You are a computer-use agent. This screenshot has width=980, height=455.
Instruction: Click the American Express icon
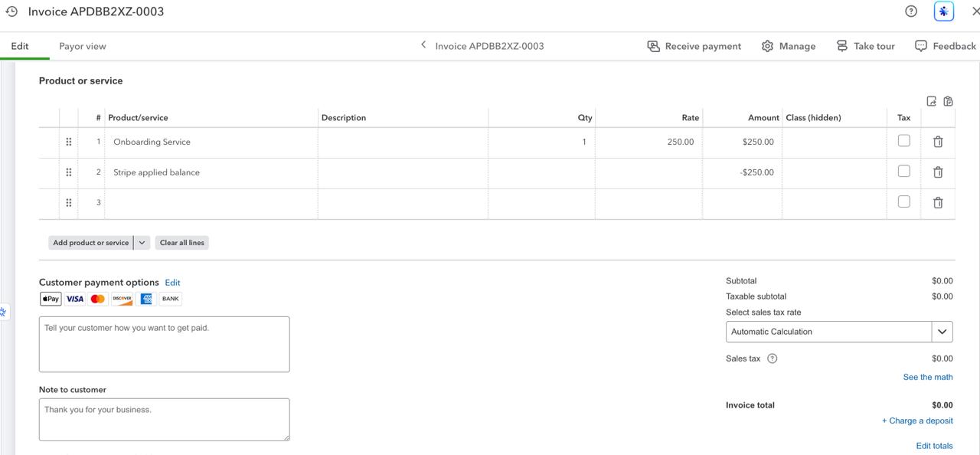click(146, 299)
